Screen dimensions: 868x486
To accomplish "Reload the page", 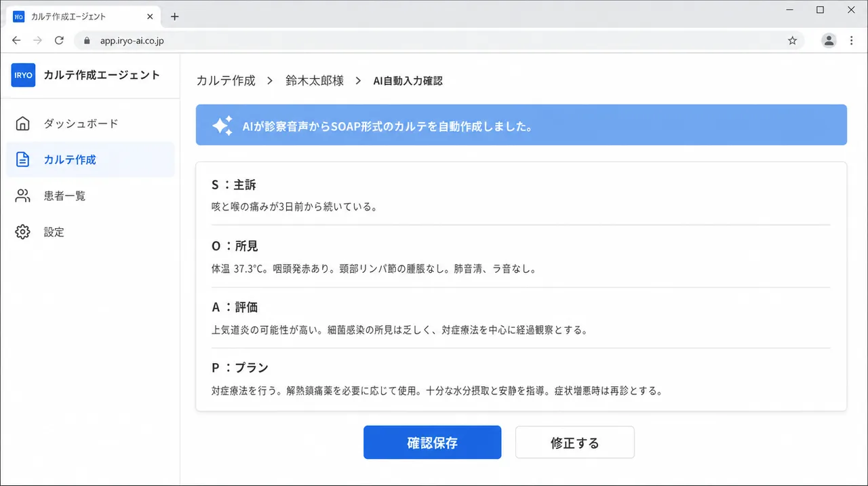I will point(59,41).
